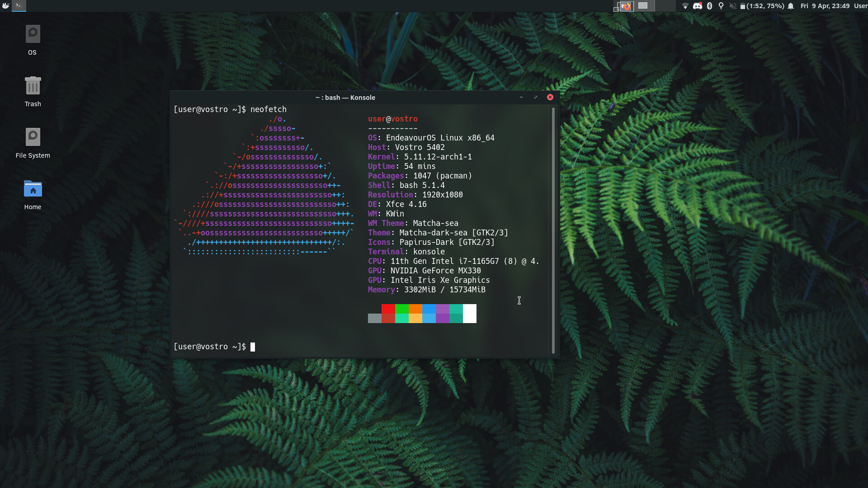Viewport: 868px width, 488px height.
Task: Click the red color block in neofetch palette
Action: pyautogui.click(x=388, y=309)
